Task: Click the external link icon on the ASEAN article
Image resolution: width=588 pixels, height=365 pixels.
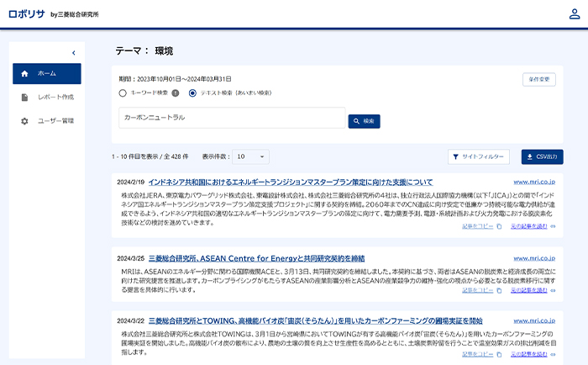Action: click(x=553, y=291)
